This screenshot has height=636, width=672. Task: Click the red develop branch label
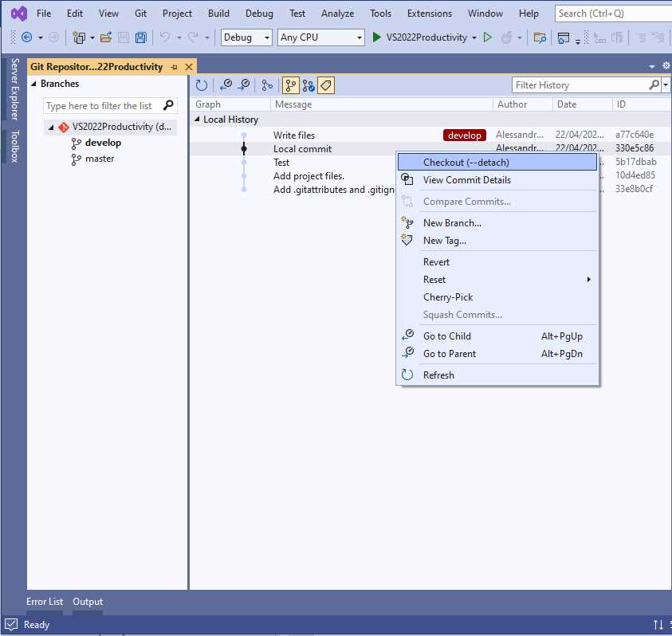[x=465, y=135]
